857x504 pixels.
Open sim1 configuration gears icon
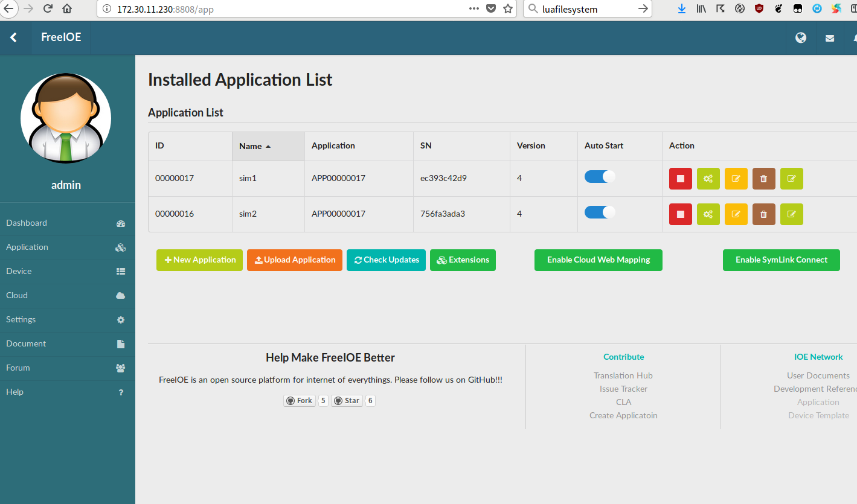point(708,179)
